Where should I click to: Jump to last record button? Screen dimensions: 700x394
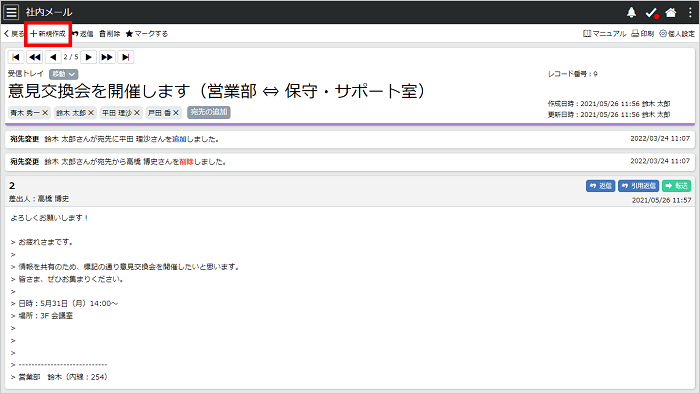(x=125, y=57)
